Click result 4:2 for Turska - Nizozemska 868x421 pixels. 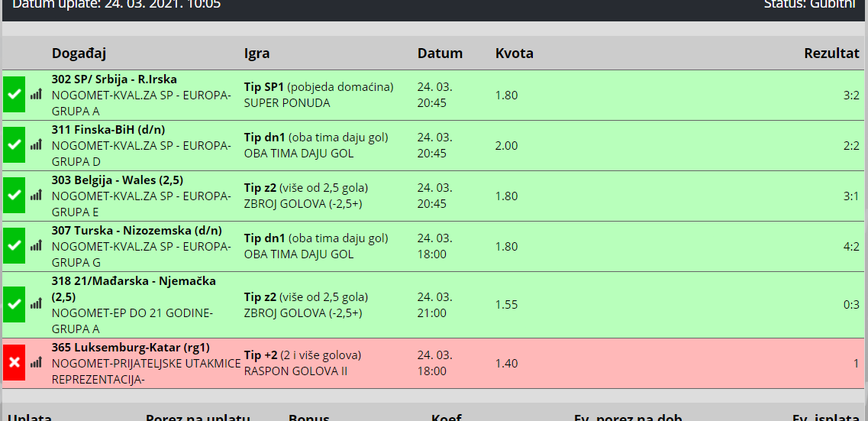point(851,247)
